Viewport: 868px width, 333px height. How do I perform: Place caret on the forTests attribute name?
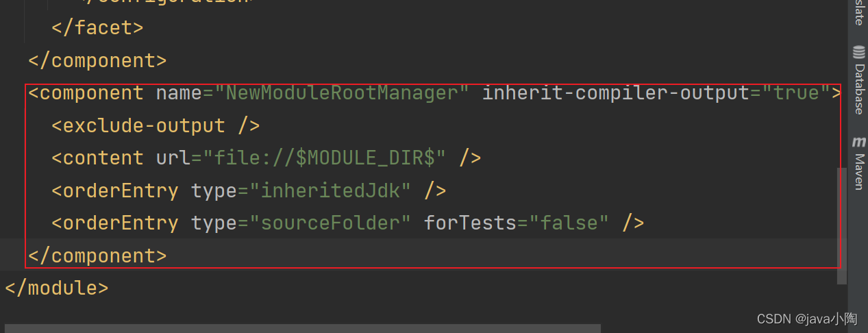click(x=470, y=223)
